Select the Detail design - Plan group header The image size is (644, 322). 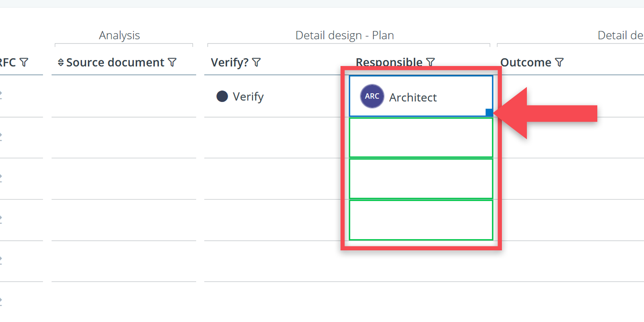click(345, 35)
